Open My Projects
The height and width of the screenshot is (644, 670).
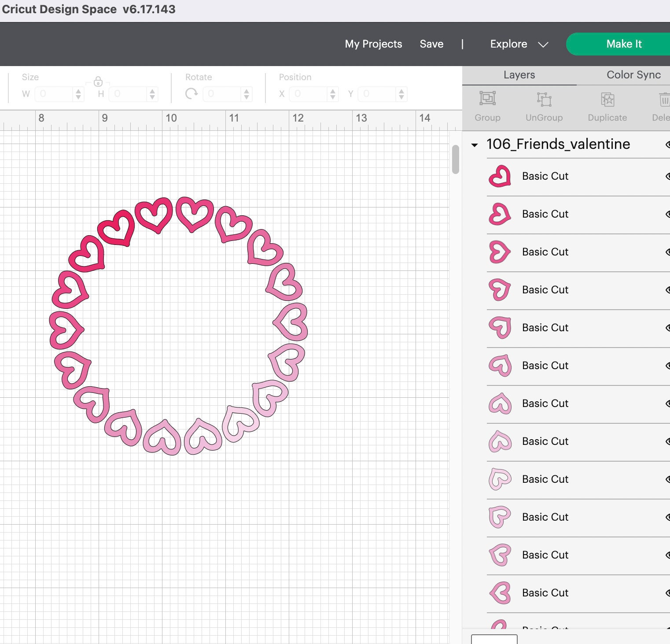[x=373, y=44]
